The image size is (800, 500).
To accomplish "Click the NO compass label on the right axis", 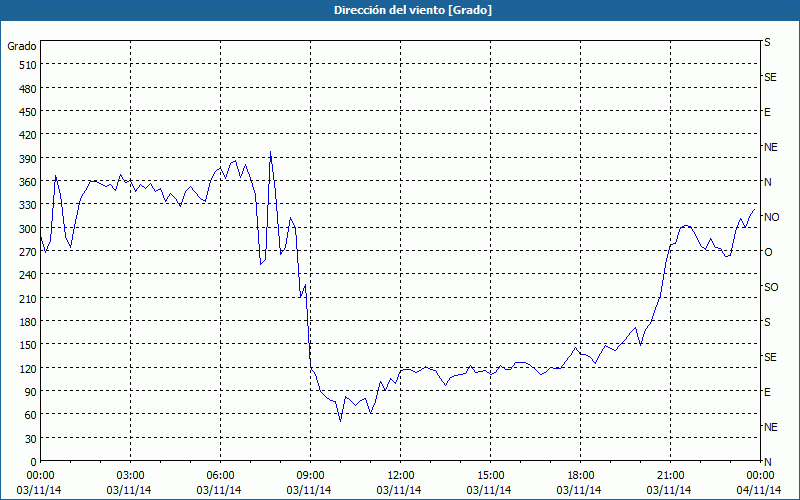I will click(x=771, y=217).
